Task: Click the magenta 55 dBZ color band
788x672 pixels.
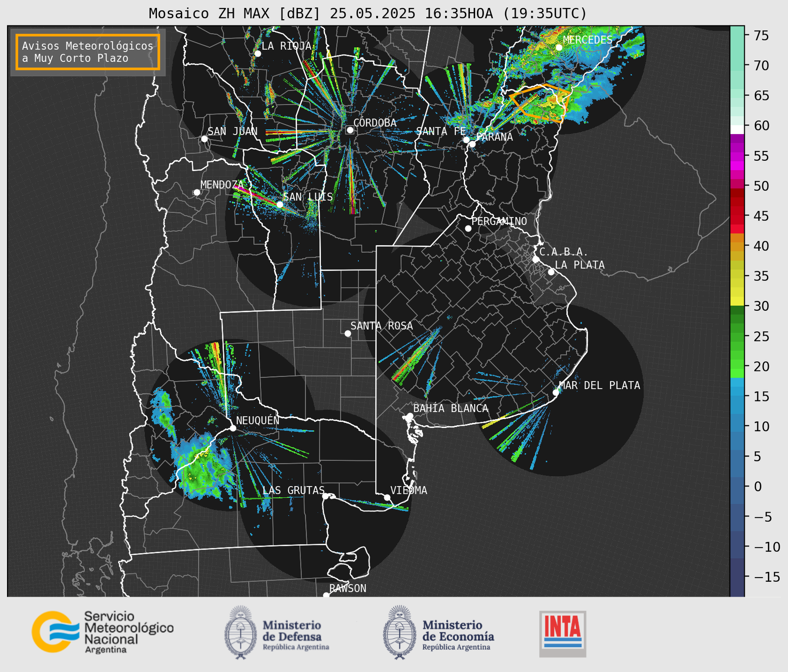Action: 737,156
